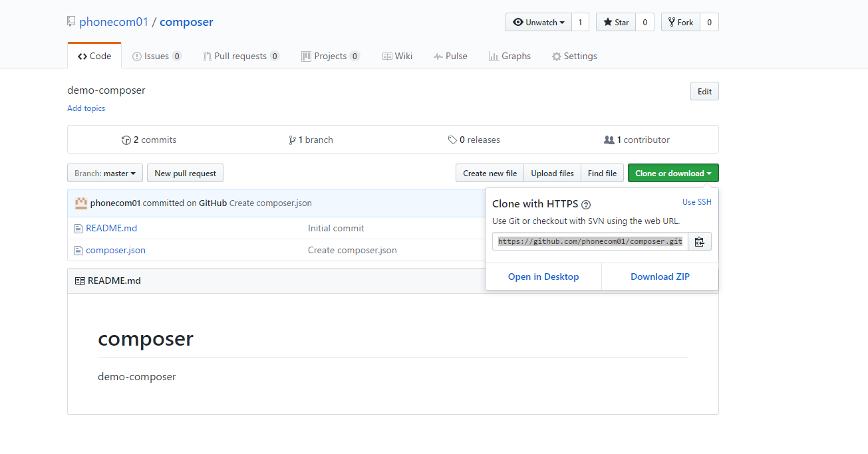
Task: Open the phonecom01 owner link in header
Action: (x=114, y=22)
